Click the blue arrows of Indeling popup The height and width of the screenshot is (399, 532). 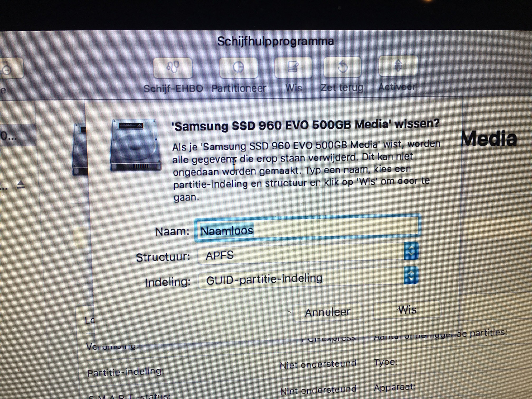click(411, 275)
